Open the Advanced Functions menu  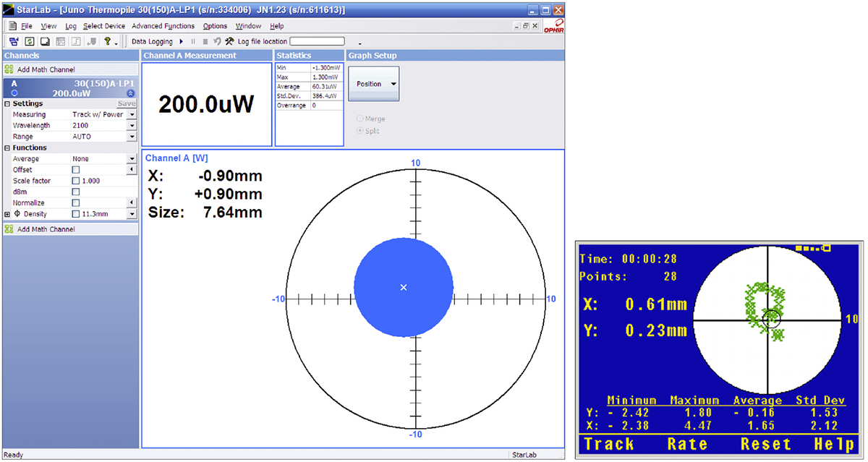(163, 26)
